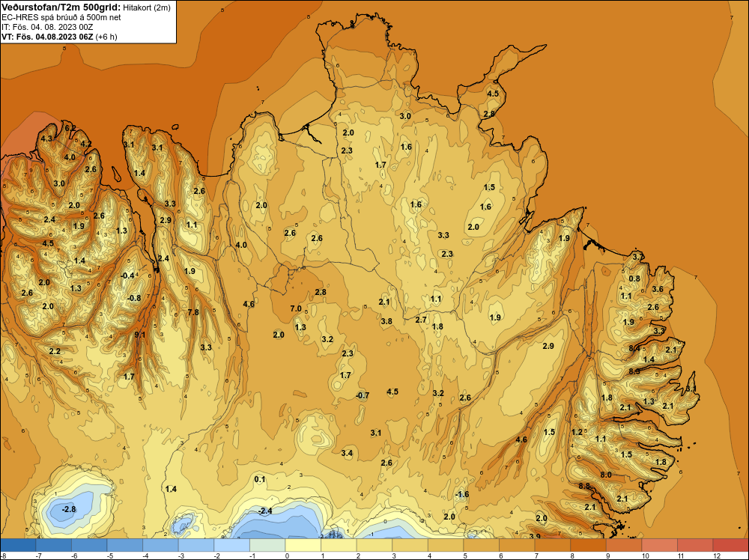This screenshot has height=560, width=749.
Task: Click the '0.1' temperature value
Action: 259,479
